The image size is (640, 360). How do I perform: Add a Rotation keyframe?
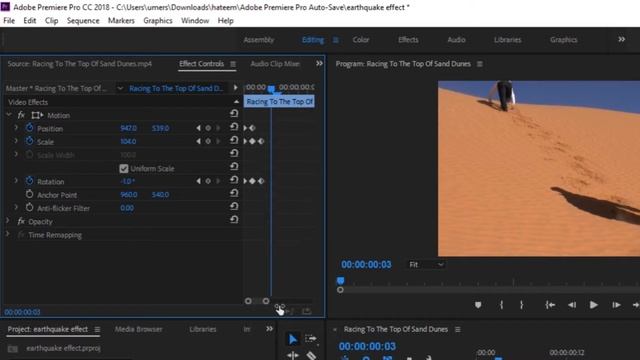coord(208,181)
